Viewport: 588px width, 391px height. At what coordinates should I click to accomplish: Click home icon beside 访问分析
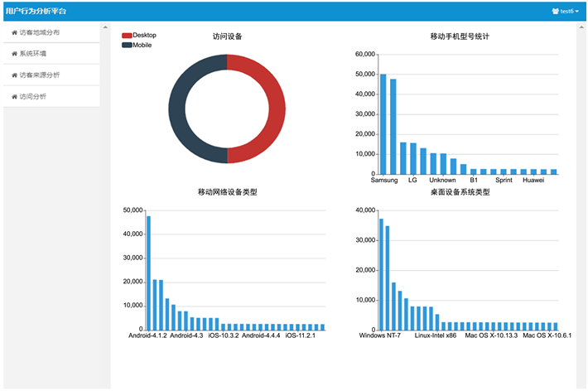pyautogui.click(x=14, y=97)
